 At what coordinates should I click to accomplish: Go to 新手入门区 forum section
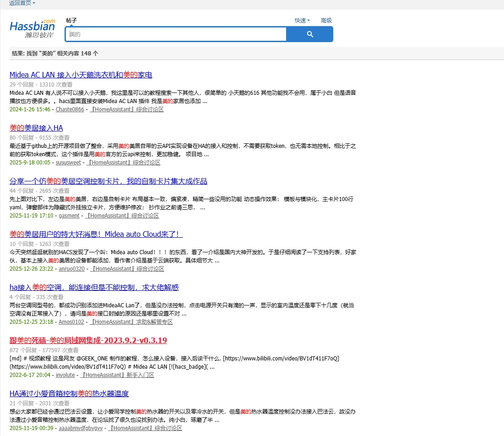117,375
